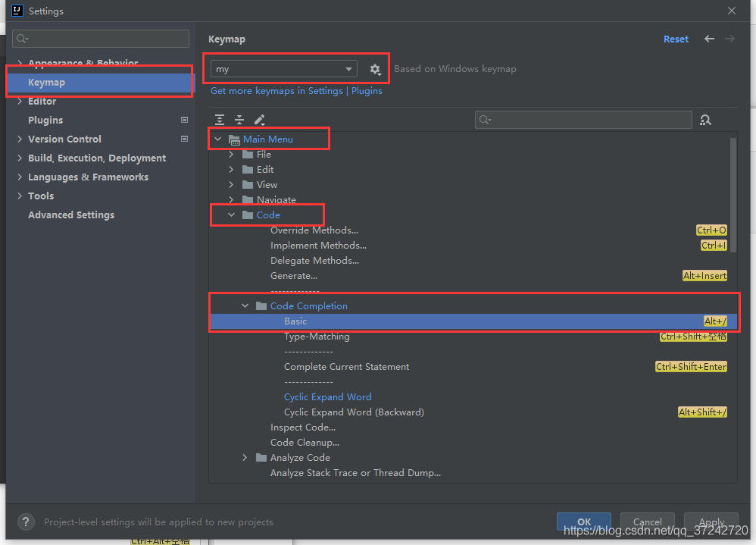The image size is (756, 545).
Task: Collapse the Code folder node
Action: [232, 215]
